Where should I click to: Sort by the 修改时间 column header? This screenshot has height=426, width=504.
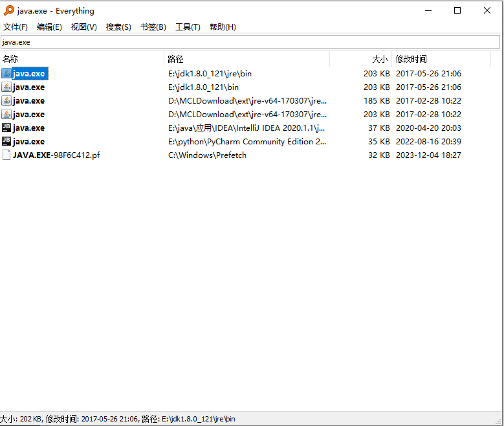[x=441, y=59]
